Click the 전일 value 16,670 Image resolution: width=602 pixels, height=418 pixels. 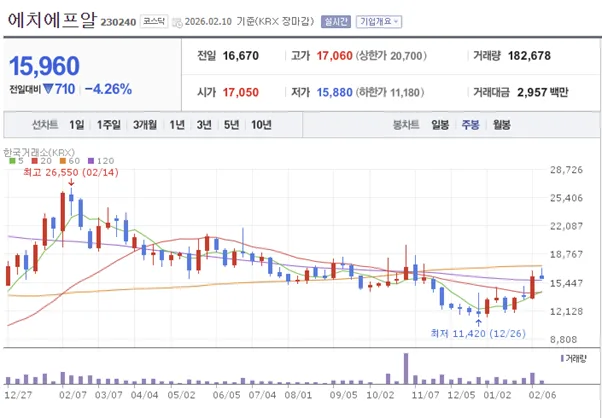click(x=241, y=56)
